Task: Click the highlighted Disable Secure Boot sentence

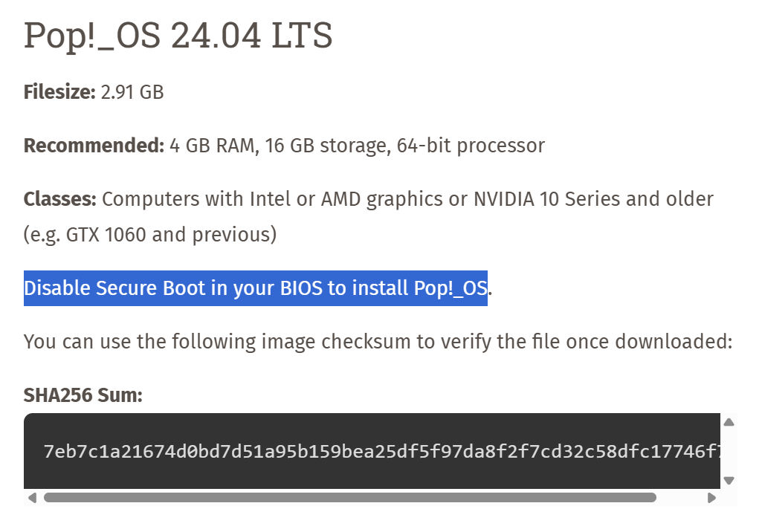Action: tap(256, 288)
